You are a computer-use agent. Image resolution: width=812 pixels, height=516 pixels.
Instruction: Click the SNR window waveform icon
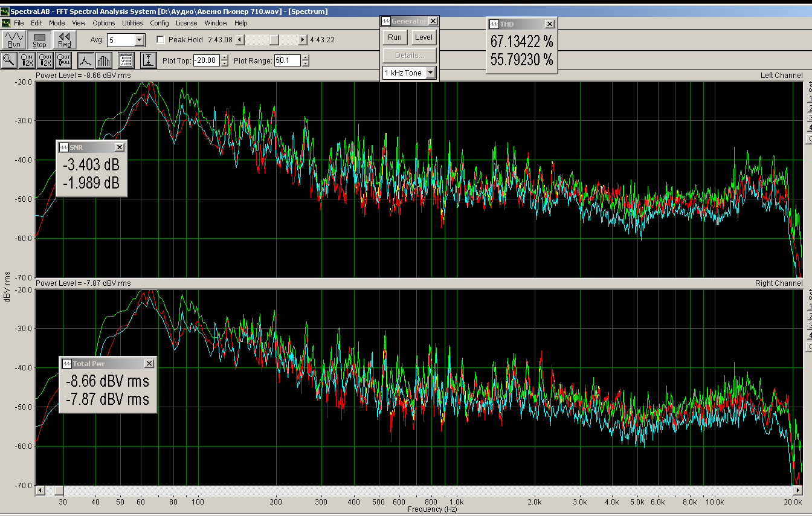click(63, 147)
